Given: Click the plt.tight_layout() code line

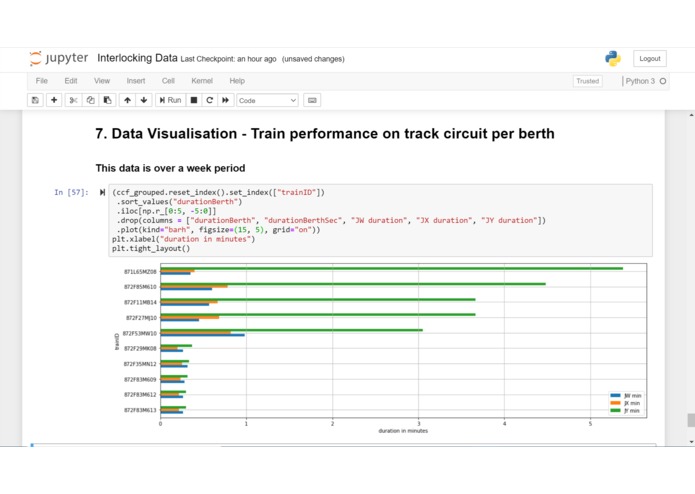Looking at the screenshot, I should [151, 248].
